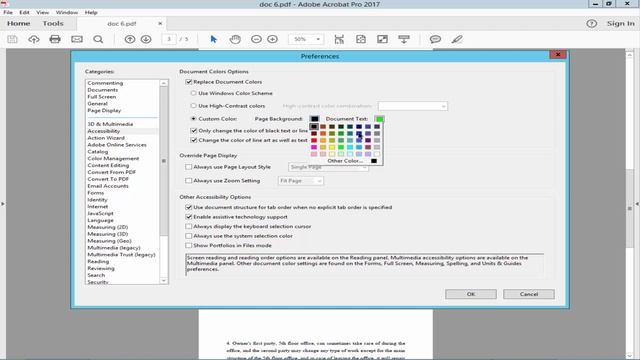
Task: Close the Preferences dialog with the red X
Action: tap(558, 54)
